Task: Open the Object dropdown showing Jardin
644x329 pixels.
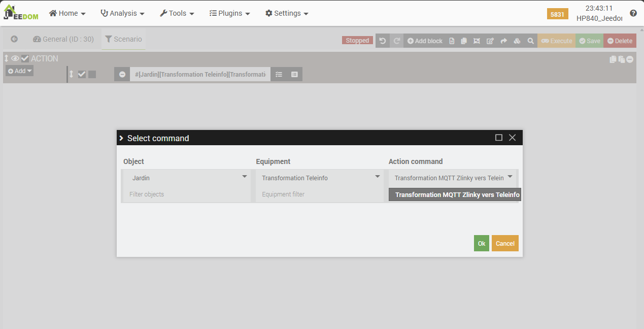Action: click(187, 178)
